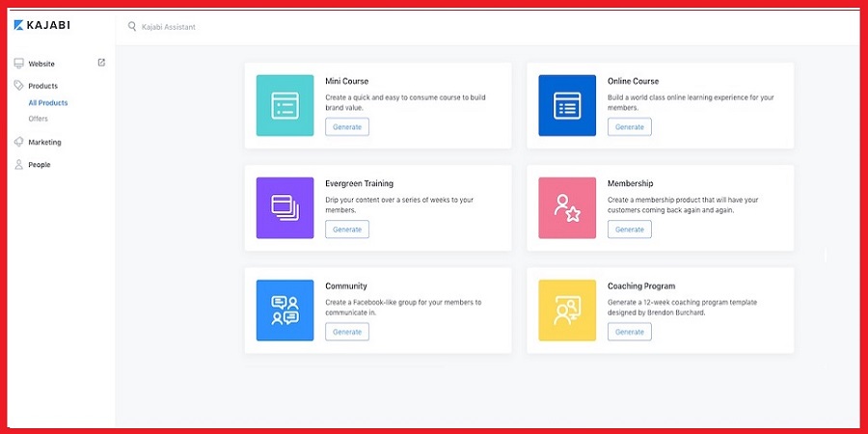The width and height of the screenshot is (868, 434).
Task: Select All Products in sidebar
Action: pyautogui.click(x=48, y=103)
